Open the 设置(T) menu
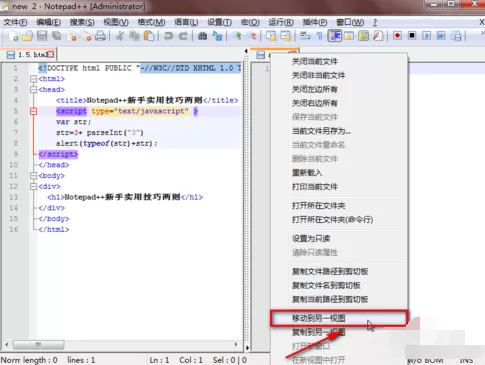The width and height of the screenshot is (485, 365). [219, 22]
